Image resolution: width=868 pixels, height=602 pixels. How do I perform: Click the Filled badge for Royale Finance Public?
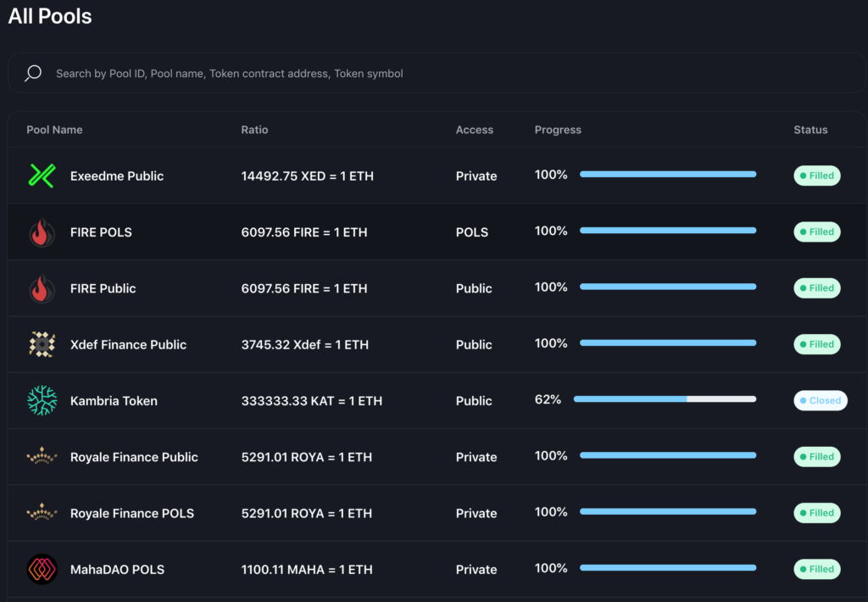pyautogui.click(x=817, y=456)
